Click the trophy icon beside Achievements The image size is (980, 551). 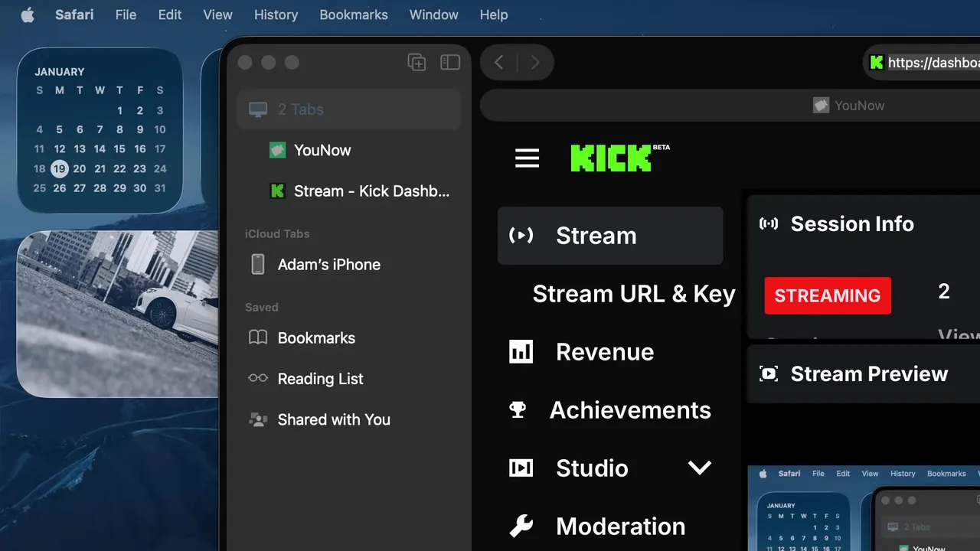point(518,410)
